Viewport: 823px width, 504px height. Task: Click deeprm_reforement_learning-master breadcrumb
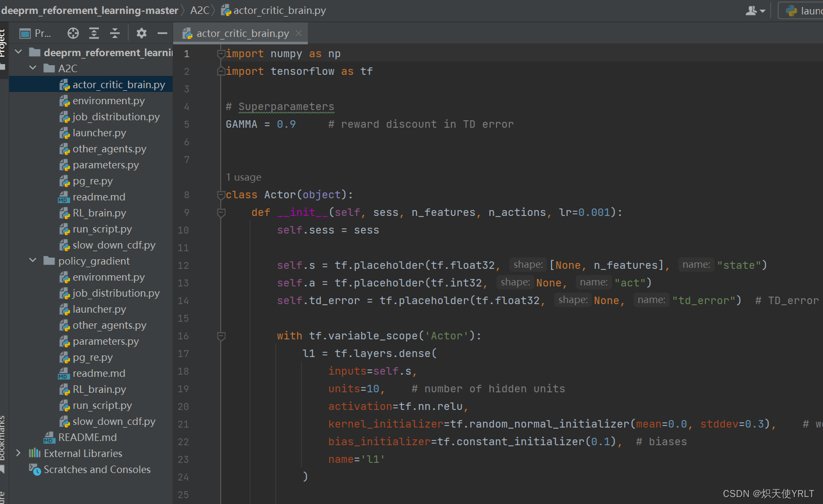(89, 11)
